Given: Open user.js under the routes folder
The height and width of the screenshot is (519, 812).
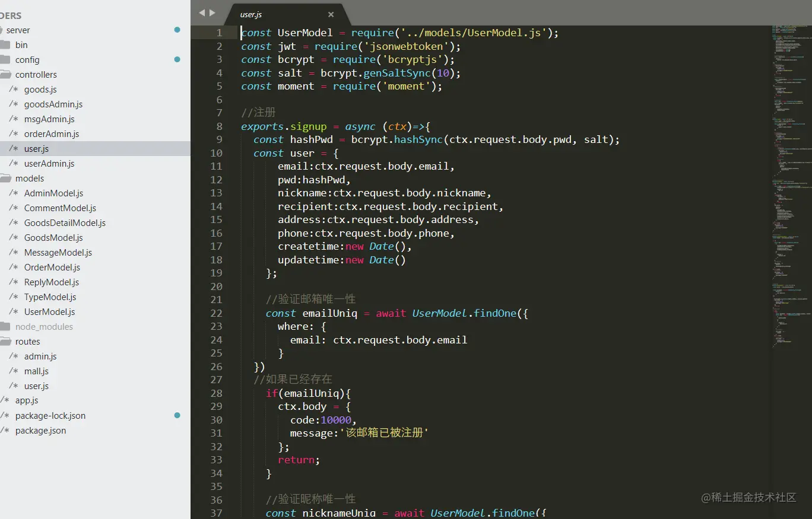Looking at the screenshot, I should [36, 386].
